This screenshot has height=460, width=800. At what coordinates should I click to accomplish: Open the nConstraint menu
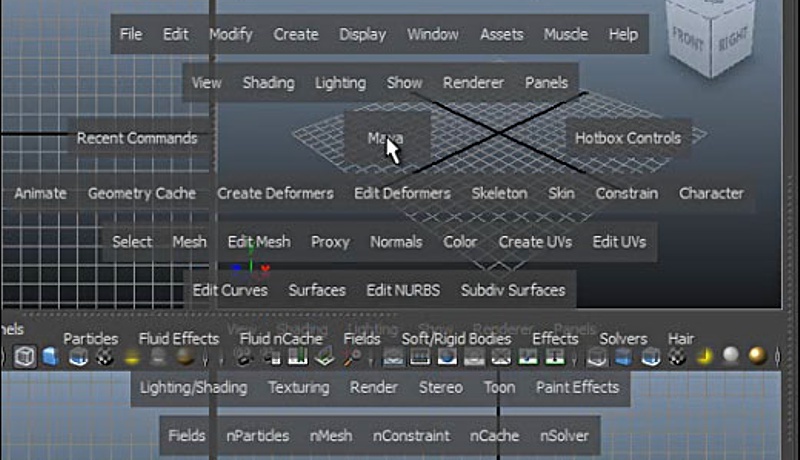tap(412, 436)
